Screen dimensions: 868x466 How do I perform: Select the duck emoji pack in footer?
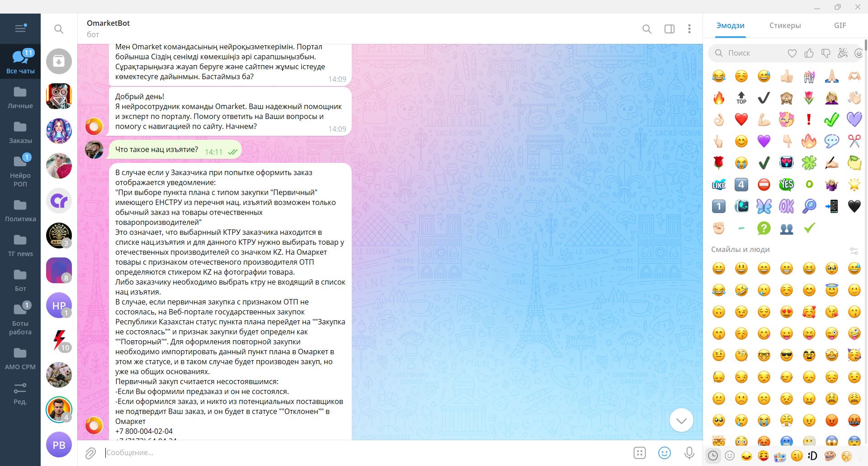(x=746, y=456)
